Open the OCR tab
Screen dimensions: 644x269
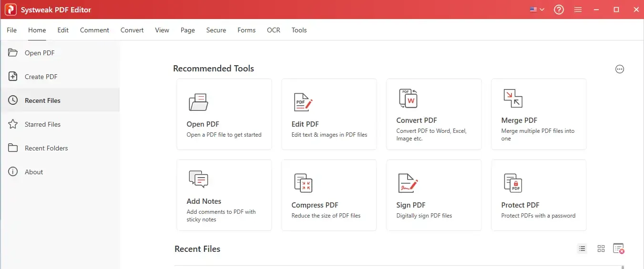pyautogui.click(x=274, y=30)
